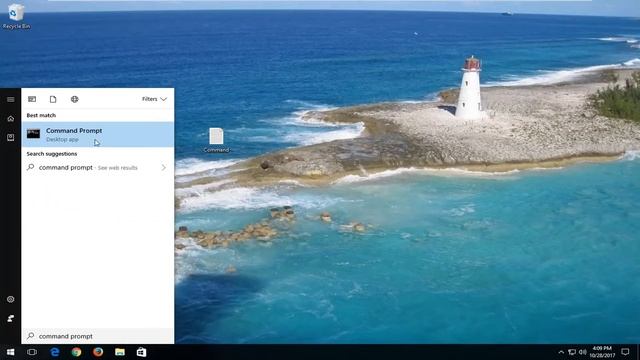The image size is (640, 360).
Task: Select the Command file on desktop
Action: (216, 140)
